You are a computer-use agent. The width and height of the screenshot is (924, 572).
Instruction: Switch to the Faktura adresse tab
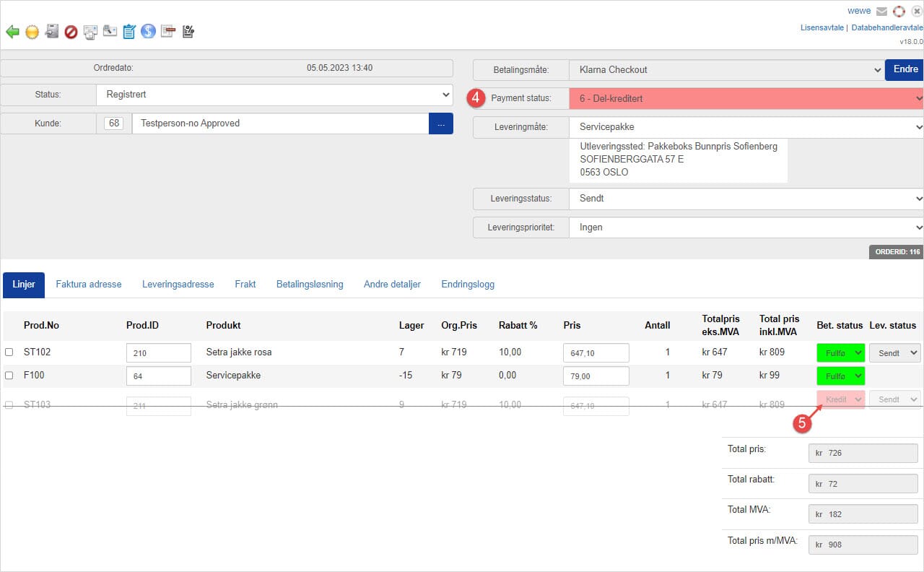[x=89, y=285]
